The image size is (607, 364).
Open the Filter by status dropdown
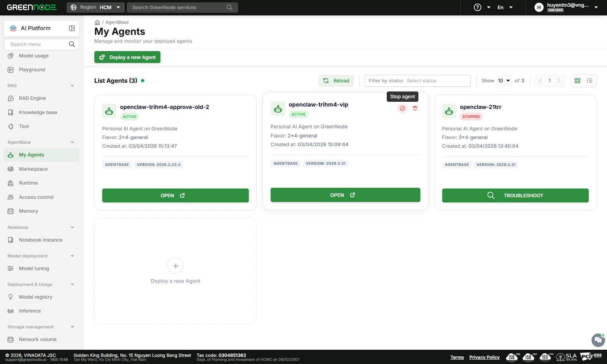coord(418,81)
